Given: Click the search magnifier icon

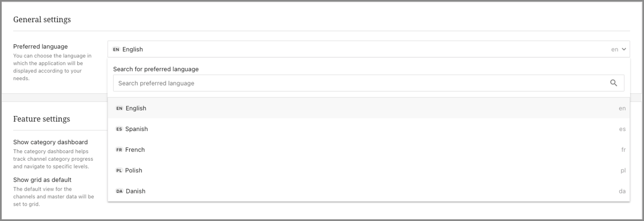Looking at the screenshot, I should point(614,83).
